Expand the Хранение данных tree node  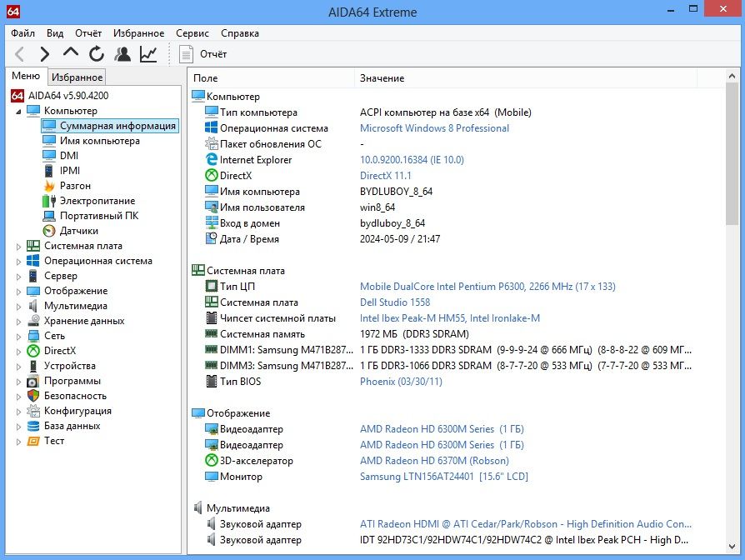[18, 322]
